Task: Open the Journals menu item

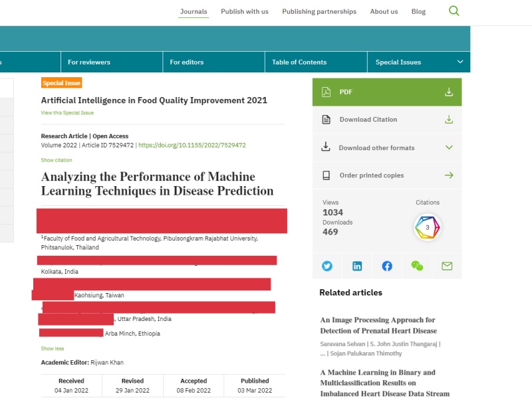Action: (194, 11)
